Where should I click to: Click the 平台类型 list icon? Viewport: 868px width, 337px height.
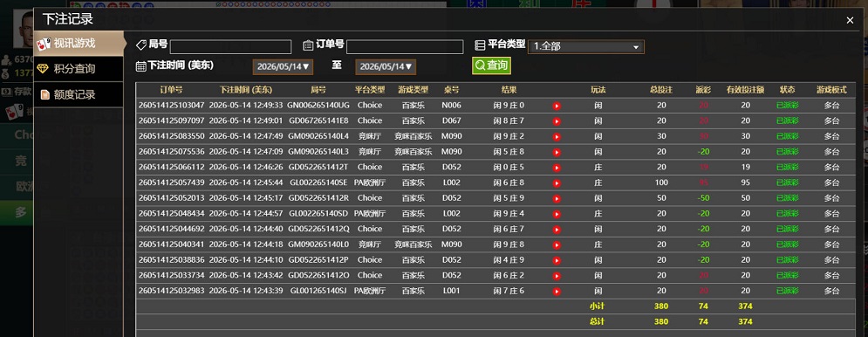tap(480, 45)
